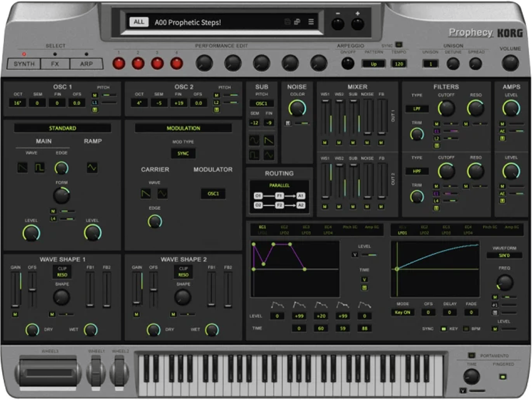Click the EG time V velocity icon
The height and width of the screenshot is (400, 532).
364,279
